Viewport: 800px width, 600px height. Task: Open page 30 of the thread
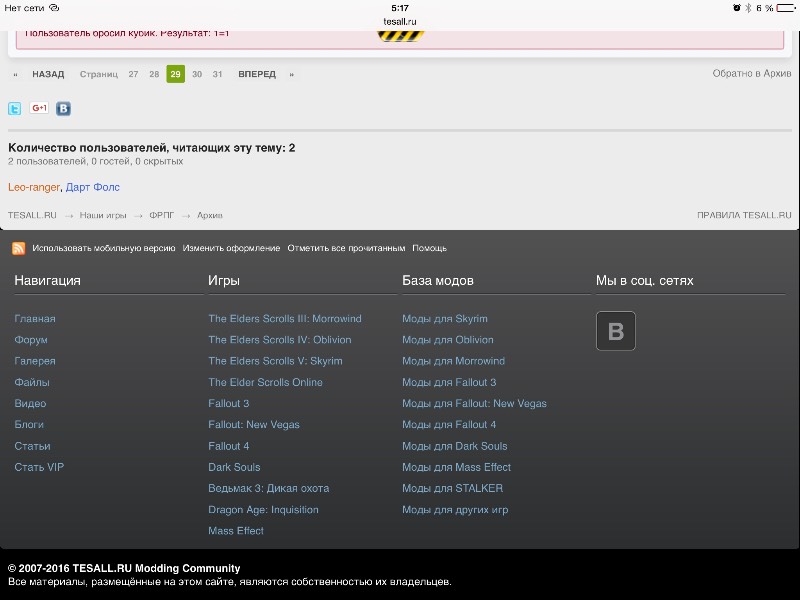(x=197, y=74)
